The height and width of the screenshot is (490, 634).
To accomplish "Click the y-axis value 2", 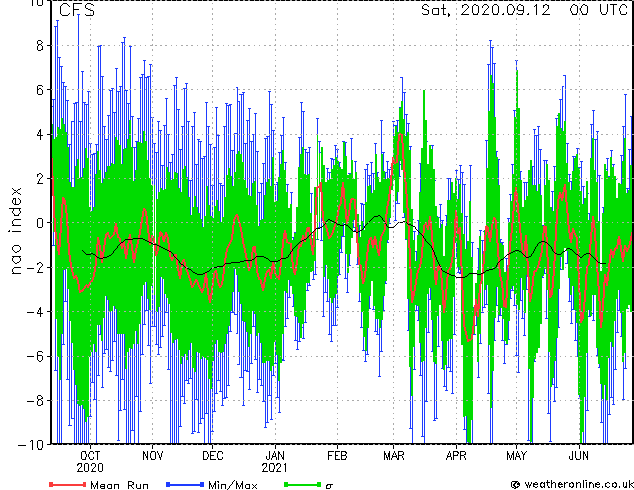I will point(40,179).
